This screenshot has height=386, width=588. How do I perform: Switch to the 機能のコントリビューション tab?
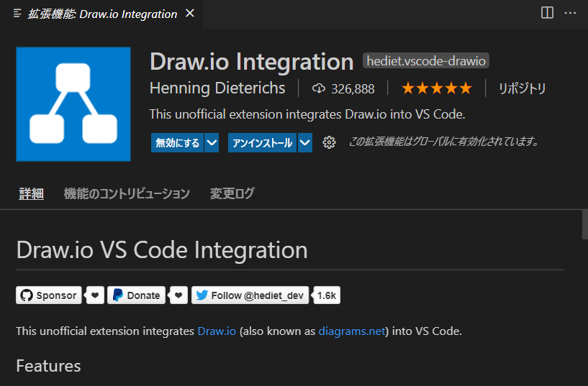[127, 193]
